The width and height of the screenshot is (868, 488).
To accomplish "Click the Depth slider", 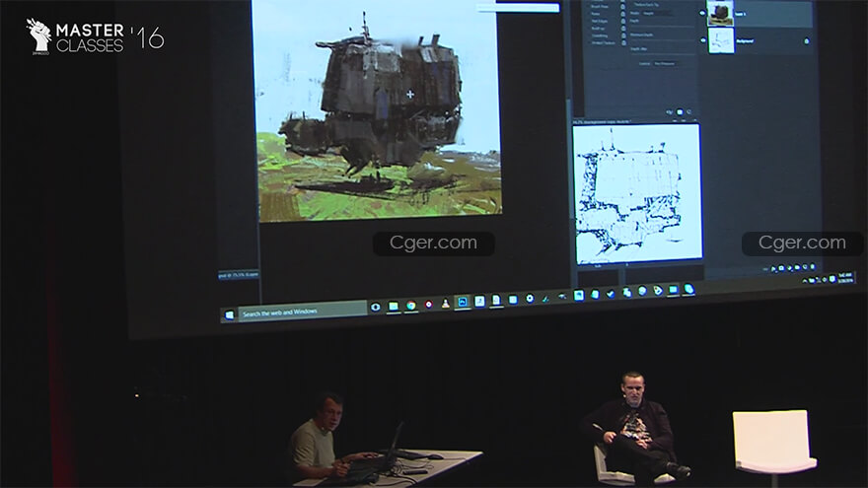I will (x=663, y=27).
